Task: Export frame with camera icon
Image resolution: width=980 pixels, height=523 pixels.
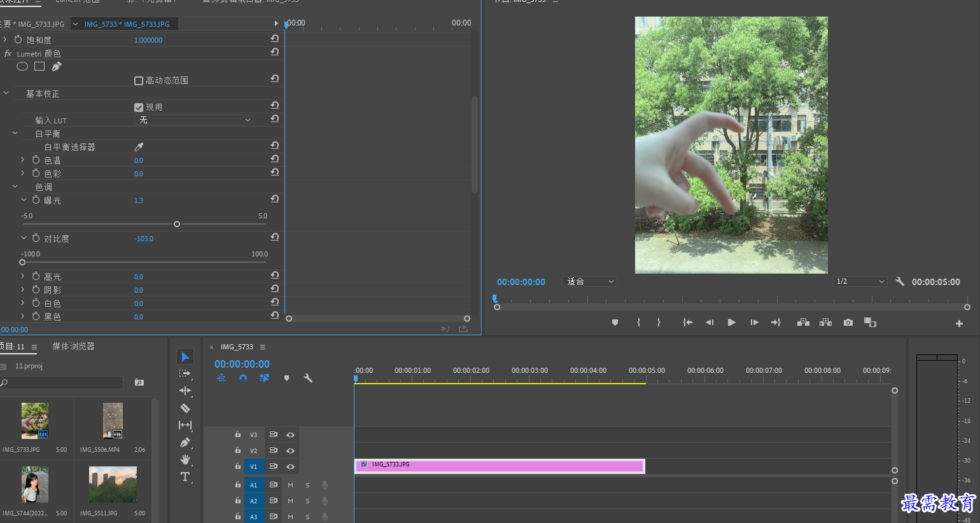Action: tap(848, 323)
